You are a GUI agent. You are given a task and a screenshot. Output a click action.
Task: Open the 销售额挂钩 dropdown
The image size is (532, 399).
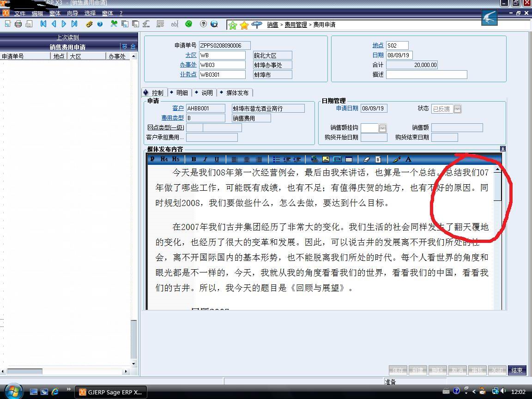click(x=382, y=128)
